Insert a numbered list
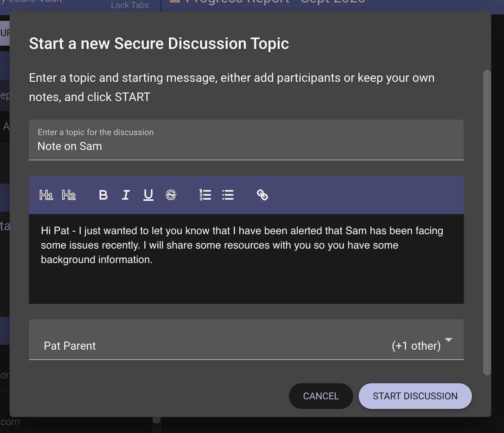504x433 pixels. point(205,195)
